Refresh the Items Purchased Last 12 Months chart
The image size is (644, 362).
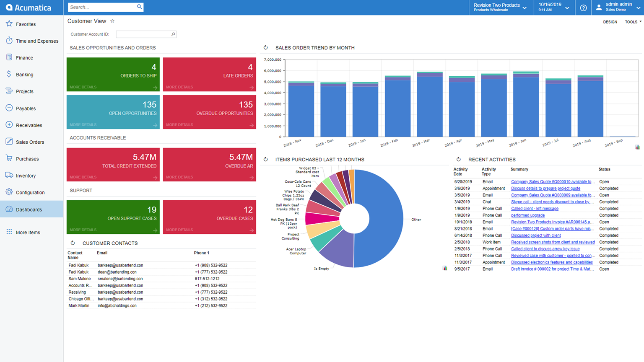coord(266,159)
